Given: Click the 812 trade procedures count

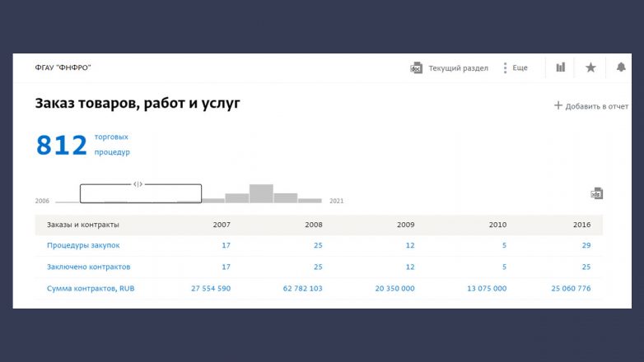Looking at the screenshot, I should [61, 146].
